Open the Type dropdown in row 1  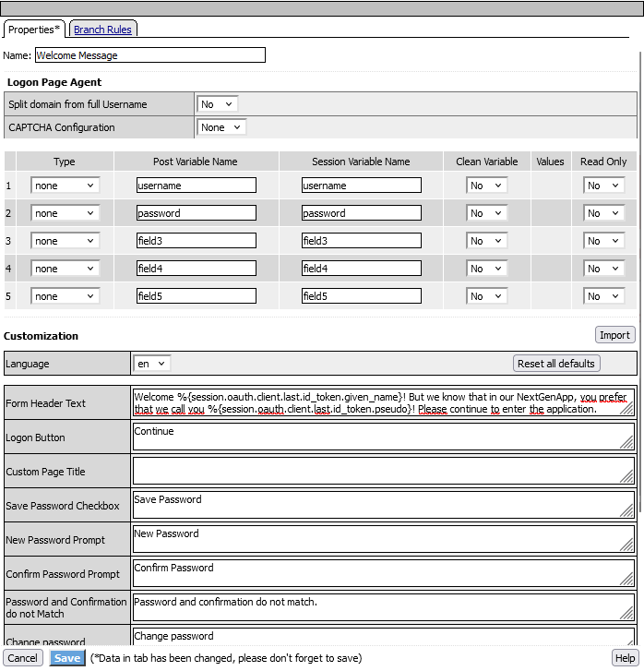[x=65, y=186]
